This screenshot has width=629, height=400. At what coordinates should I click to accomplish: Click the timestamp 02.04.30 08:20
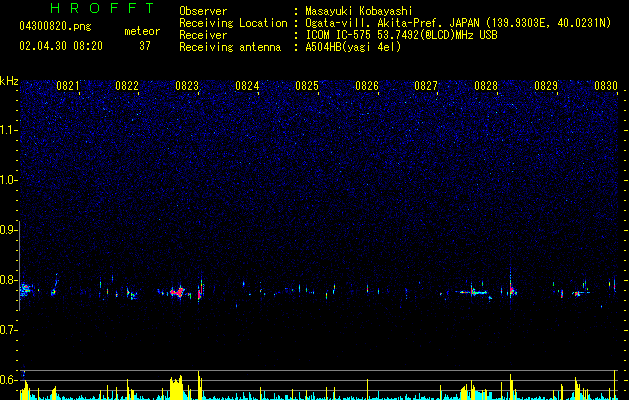tap(61, 46)
